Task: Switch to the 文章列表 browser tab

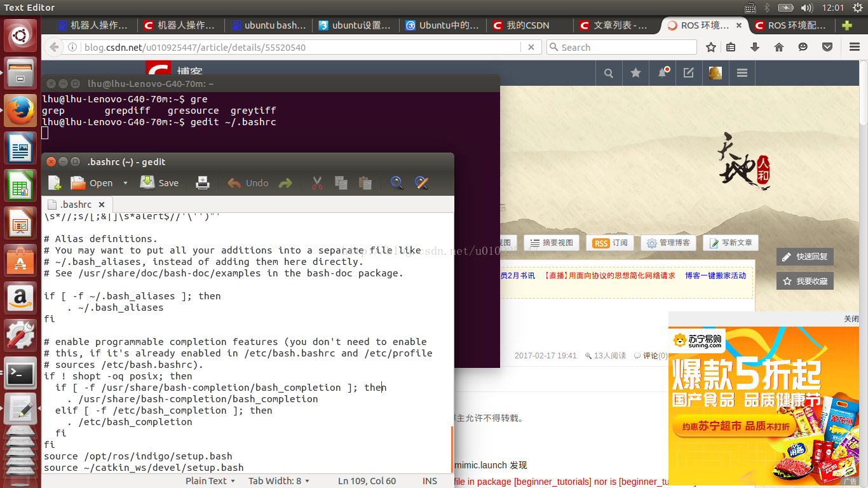Action: 616,25
